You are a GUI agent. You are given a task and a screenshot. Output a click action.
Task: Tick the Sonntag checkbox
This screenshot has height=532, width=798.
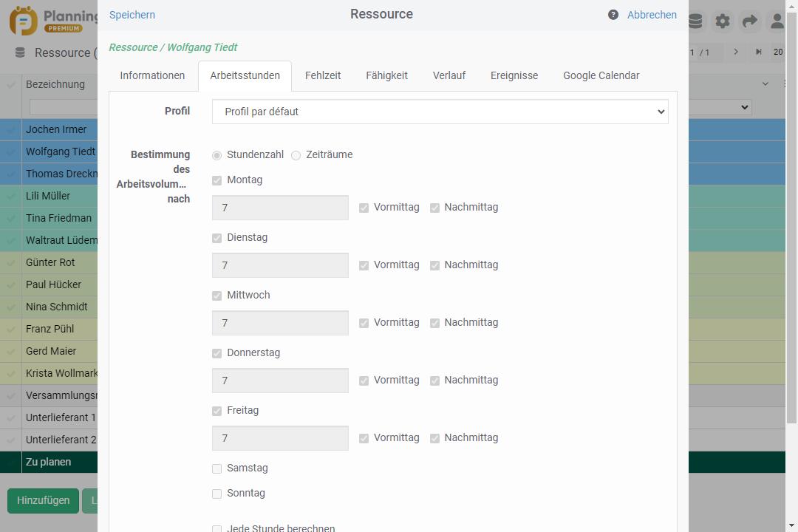pos(216,494)
